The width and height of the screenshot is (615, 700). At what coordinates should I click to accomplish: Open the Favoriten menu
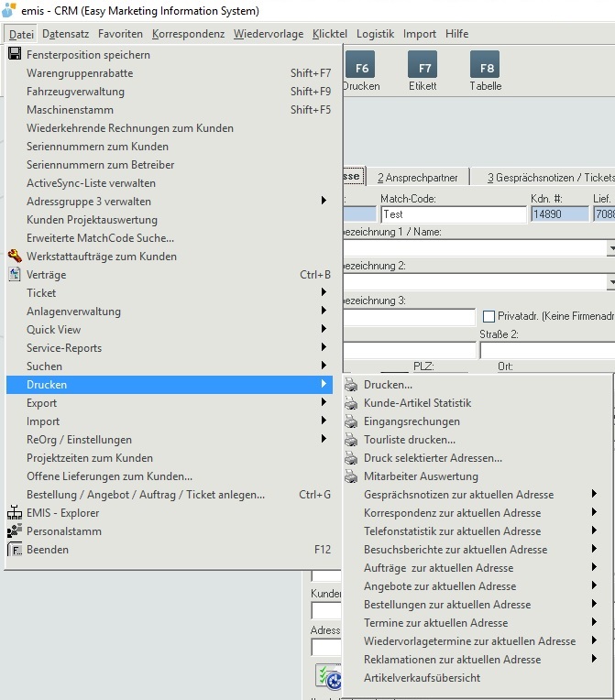click(x=120, y=34)
